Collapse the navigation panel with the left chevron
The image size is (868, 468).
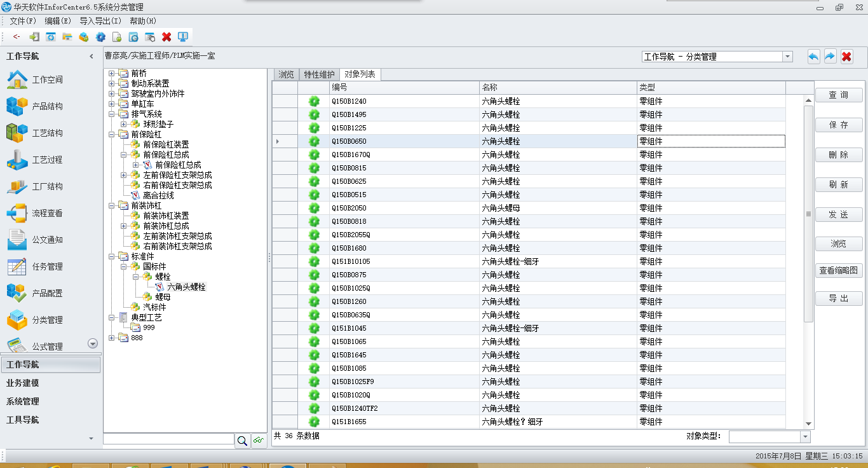[92, 56]
